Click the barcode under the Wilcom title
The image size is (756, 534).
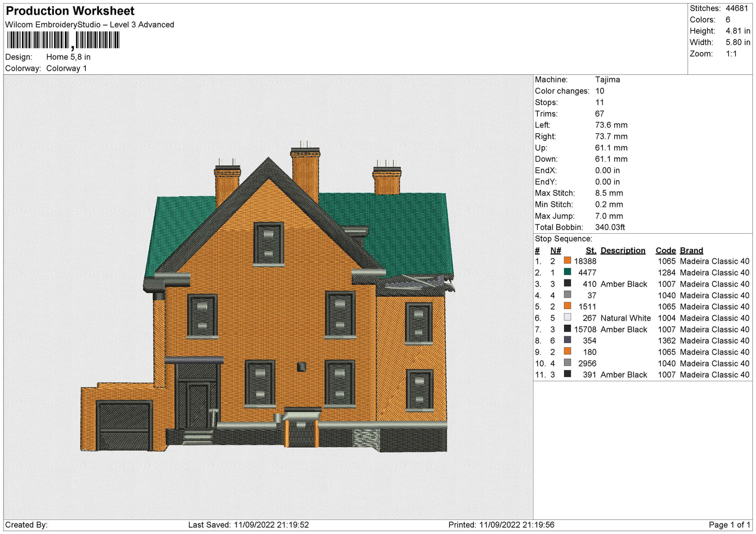click(63, 40)
